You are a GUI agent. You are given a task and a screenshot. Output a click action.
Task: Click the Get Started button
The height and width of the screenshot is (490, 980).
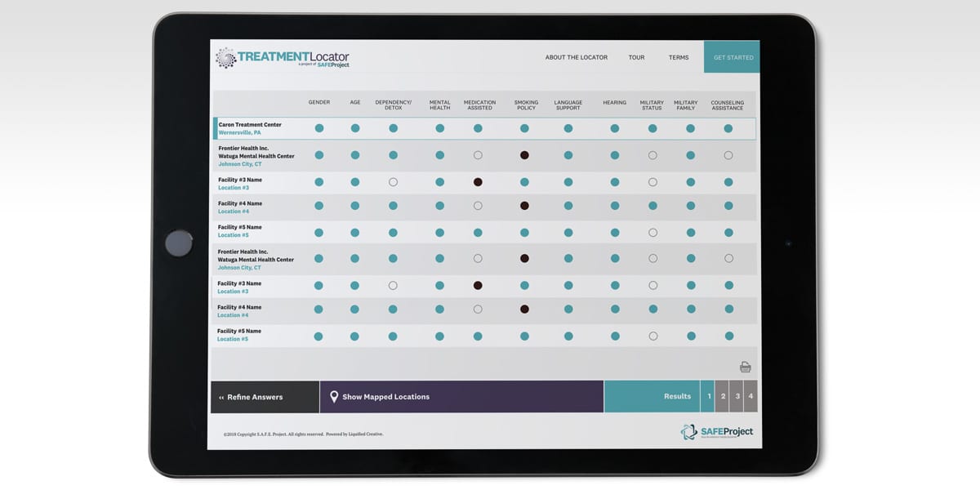[733, 57]
